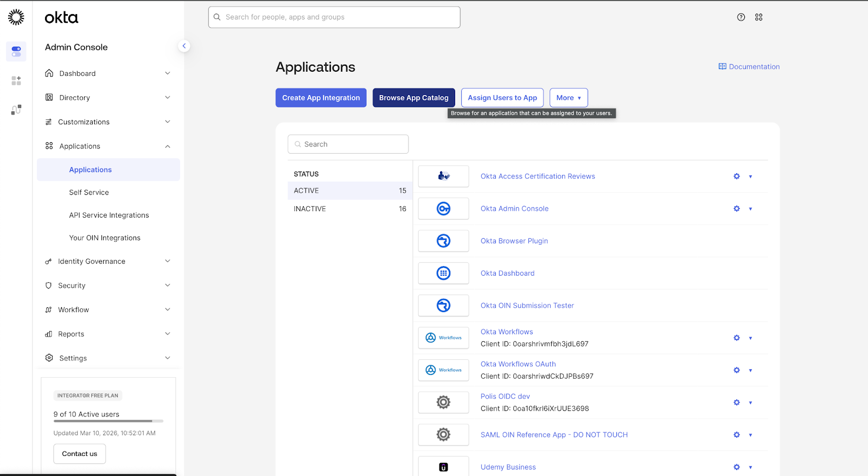Image resolution: width=868 pixels, height=476 pixels.
Task: Filter by ACTIVE status
Action: 350,191
